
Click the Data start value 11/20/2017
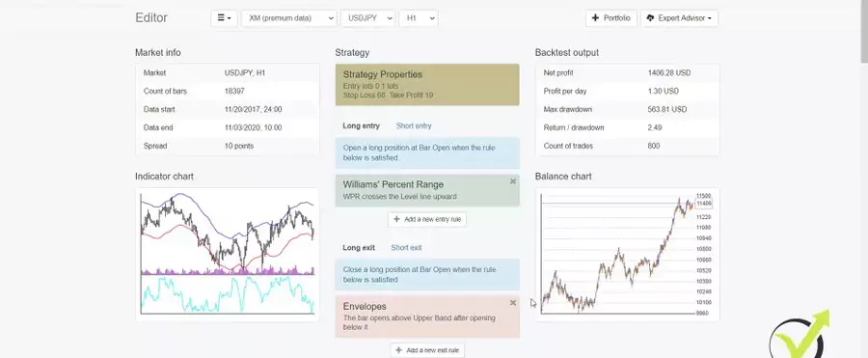tap(253, 109)
